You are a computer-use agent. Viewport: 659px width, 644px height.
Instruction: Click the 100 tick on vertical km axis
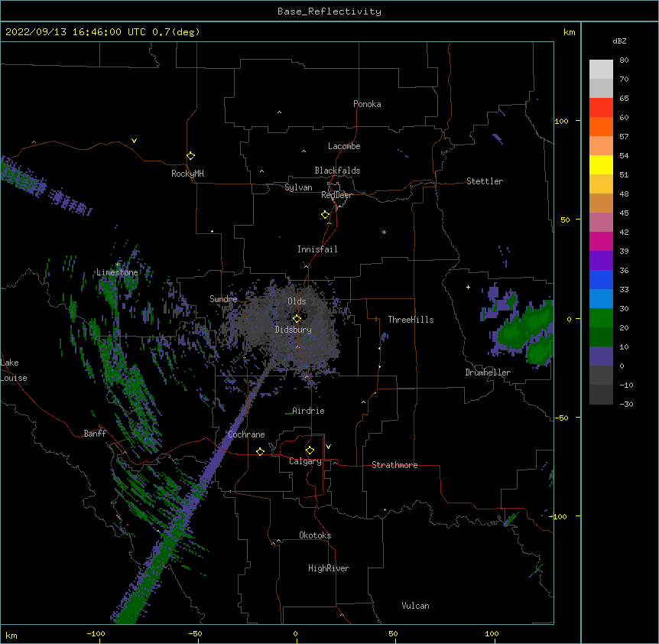pyautogui.click(x=561, y=121)
